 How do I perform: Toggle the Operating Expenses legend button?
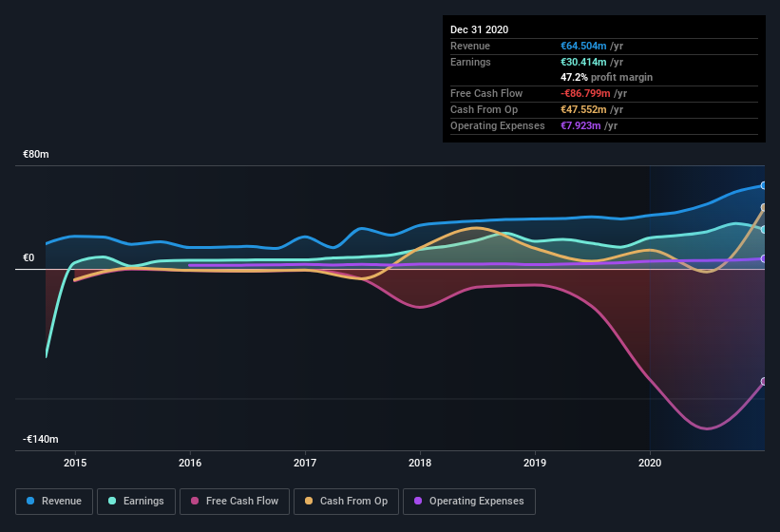click(x=469, y=502)
